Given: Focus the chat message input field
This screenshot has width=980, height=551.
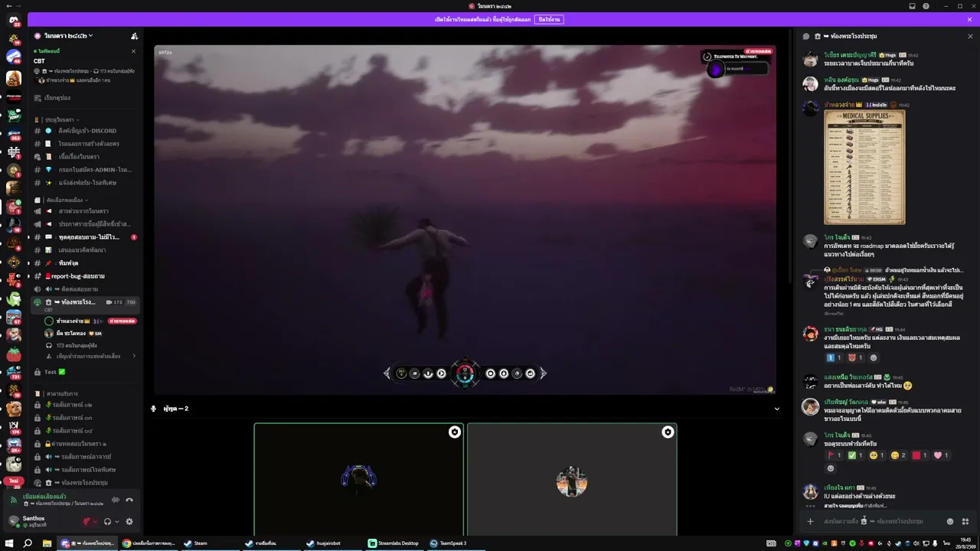Looking at the screenshot, I should [880, 521].
